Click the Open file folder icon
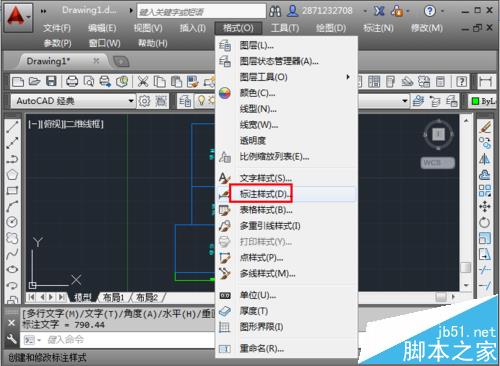This screenshot has width=500, height=366. tap(34, 81)
